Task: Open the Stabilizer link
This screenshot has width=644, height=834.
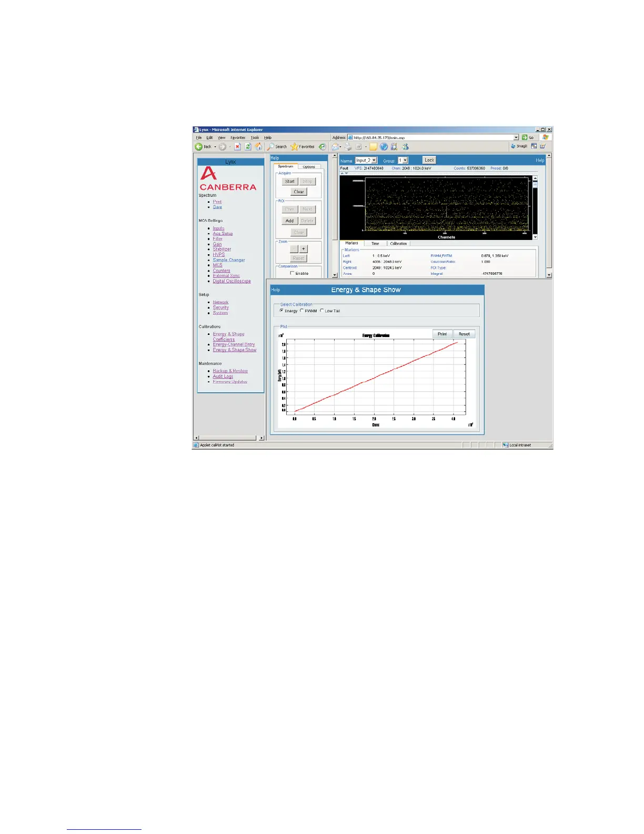Action: tap(222, 250)
